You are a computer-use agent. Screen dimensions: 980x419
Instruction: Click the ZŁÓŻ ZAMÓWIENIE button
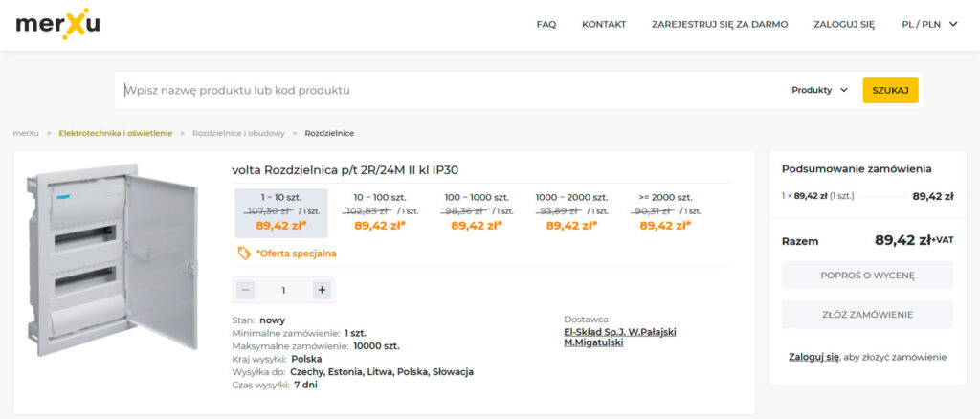pos(867,314)
